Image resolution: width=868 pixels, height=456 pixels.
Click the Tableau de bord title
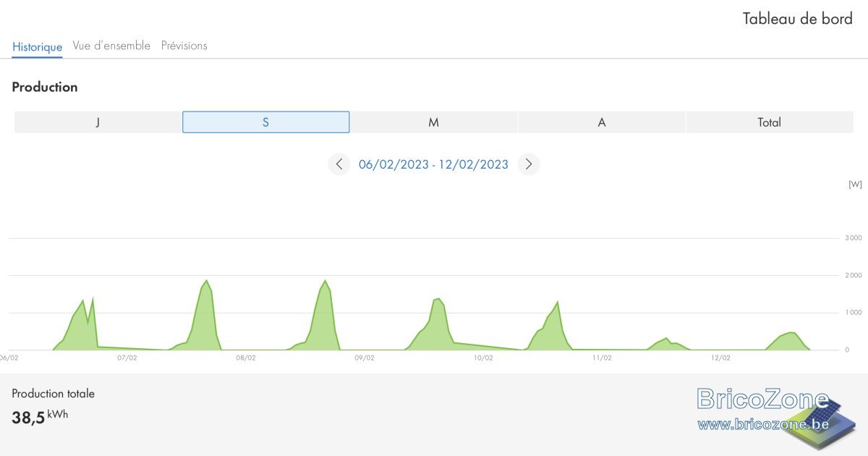(x=798, y=19)
